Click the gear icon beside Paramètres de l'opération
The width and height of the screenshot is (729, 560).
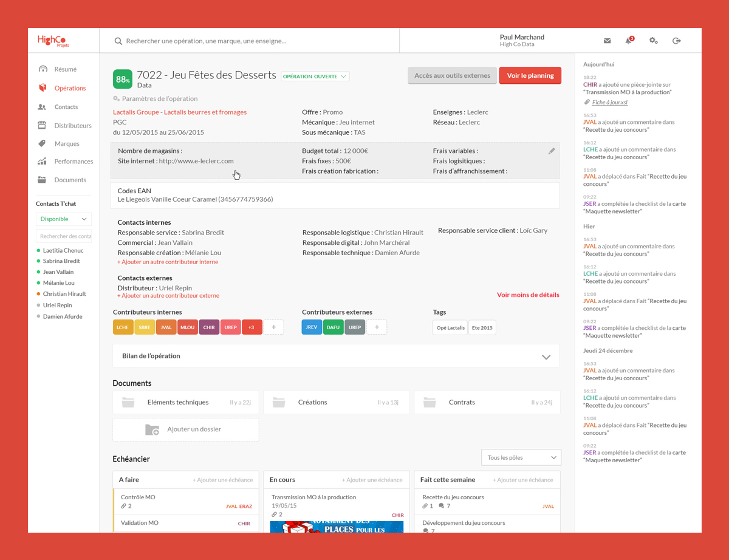point(116,98)
